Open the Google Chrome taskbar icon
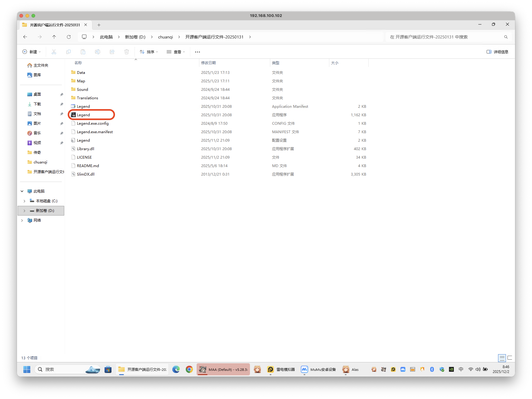Viewport: 532px width, 399px height. tap(189, 369)
